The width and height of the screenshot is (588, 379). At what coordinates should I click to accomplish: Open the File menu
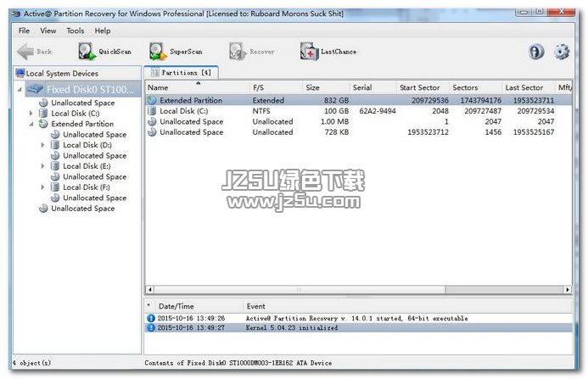click(24, 31)
